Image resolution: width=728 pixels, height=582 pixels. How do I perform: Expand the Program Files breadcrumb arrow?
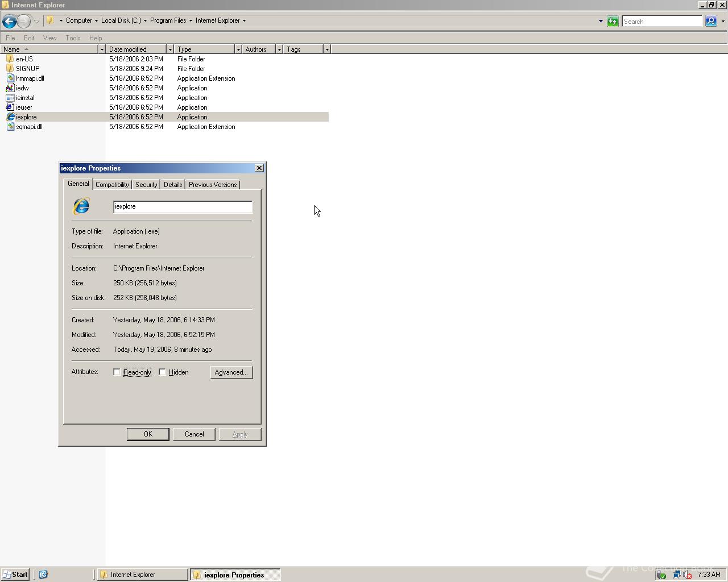pyautogui.click(x=191, y=20)
